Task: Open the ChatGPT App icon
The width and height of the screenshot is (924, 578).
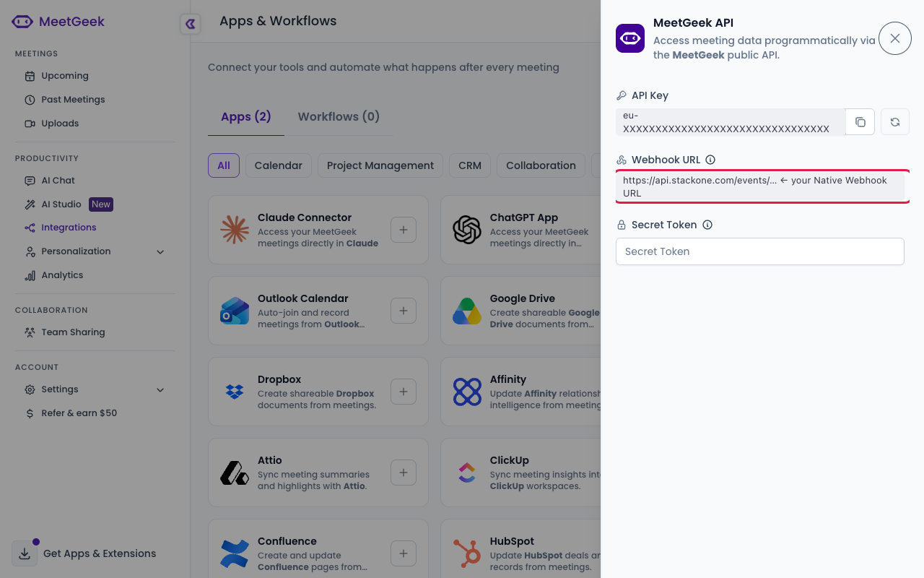Action: click(x=467, y=230)
